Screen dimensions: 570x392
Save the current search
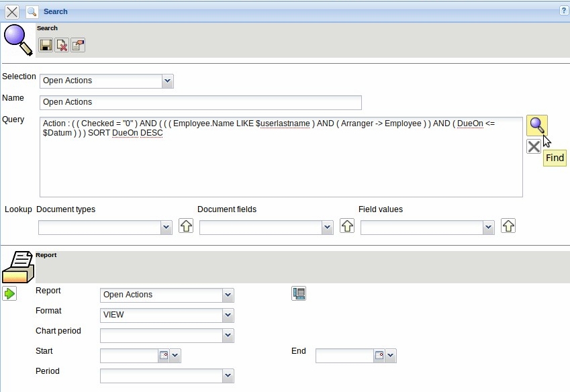(44, 44)
